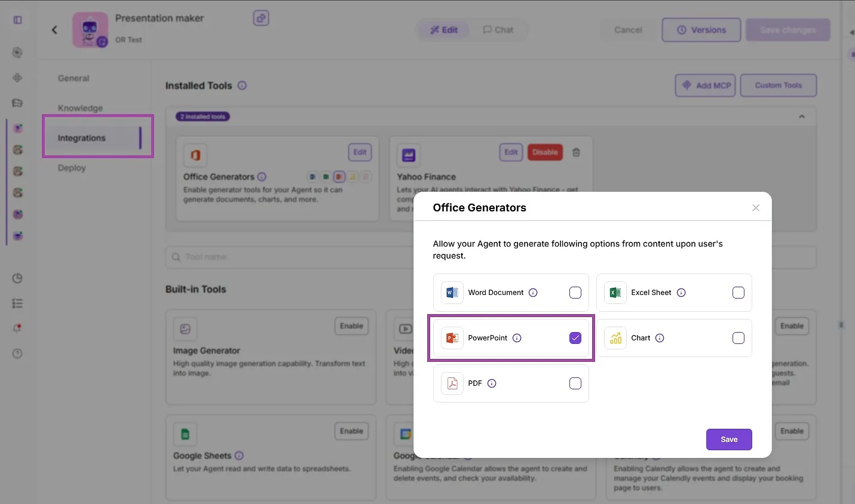Check the Chart checkbox

click(x=738, y=338)
